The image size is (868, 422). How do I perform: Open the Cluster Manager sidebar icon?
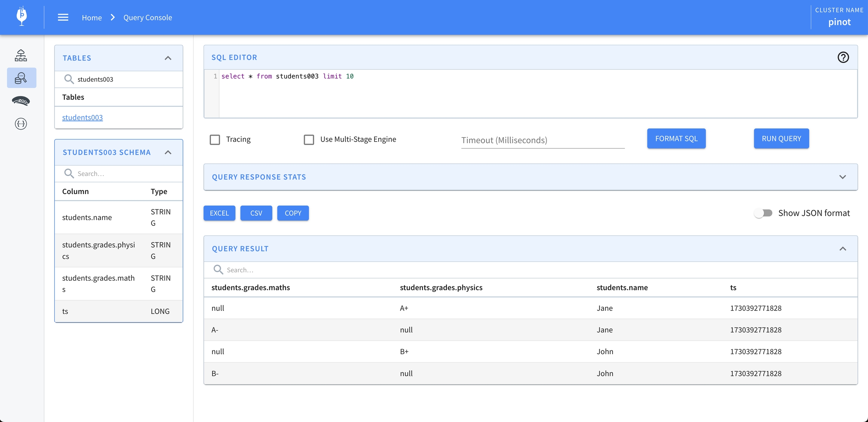[21, 55]
